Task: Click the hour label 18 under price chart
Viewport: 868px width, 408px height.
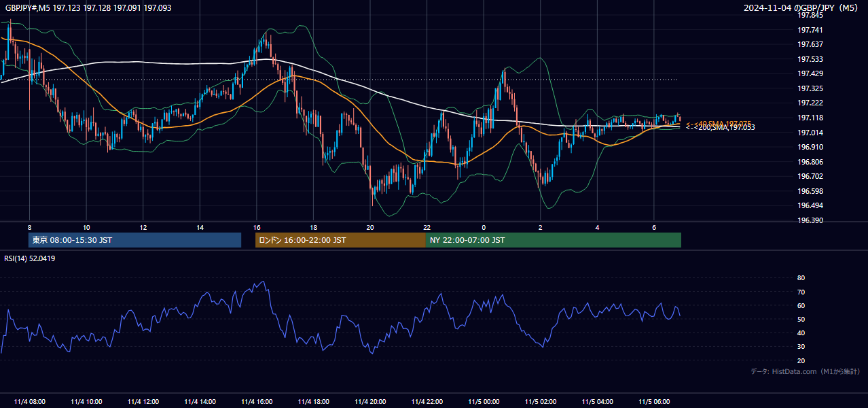Action: (313, 227)
